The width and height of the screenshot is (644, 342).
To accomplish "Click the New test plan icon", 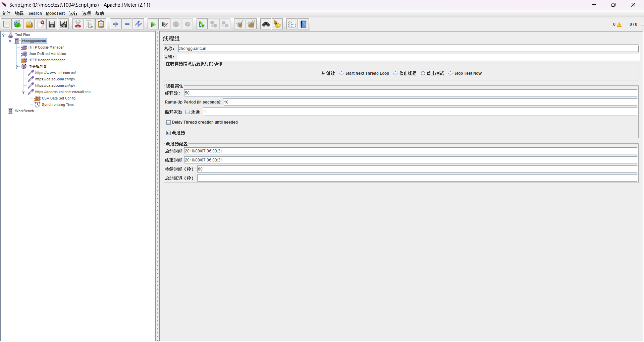I will click(6, 24).
